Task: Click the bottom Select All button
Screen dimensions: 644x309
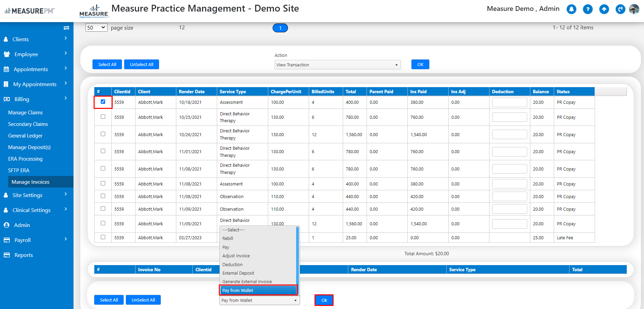Action: (x=109, y=300)
